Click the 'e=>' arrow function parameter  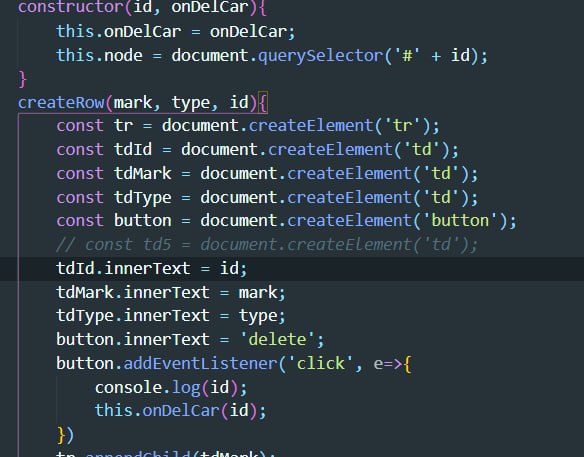pyautogui.click(x=387, y=364)
